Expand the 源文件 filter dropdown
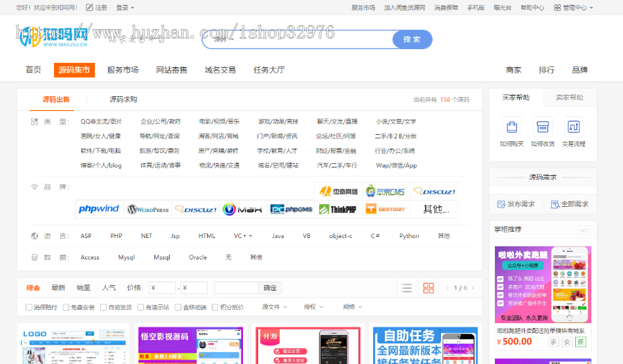Viewport: 623px width, 364px height. (275, 307)
